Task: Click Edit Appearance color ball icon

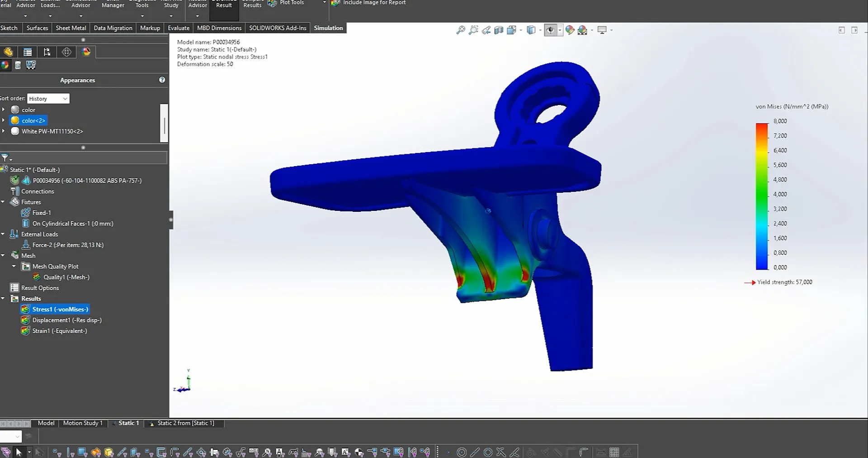Action: coord(570,30)
